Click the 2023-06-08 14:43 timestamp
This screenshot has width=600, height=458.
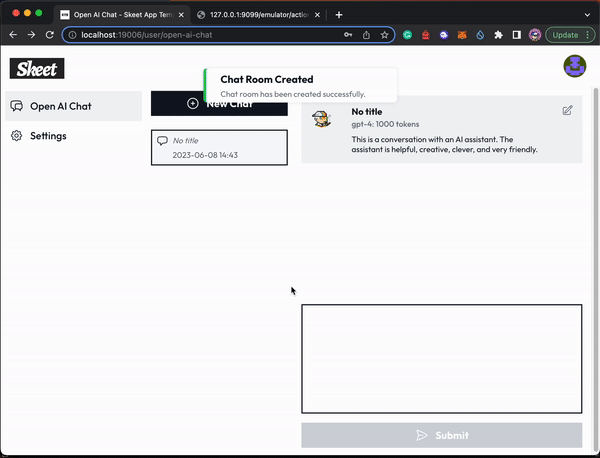click(x=205, y=155)
